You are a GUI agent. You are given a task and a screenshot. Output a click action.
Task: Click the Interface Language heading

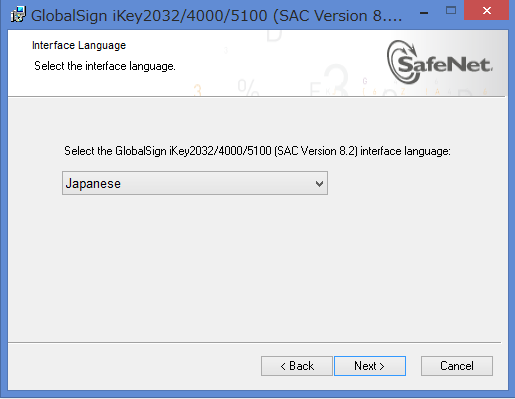79,45
